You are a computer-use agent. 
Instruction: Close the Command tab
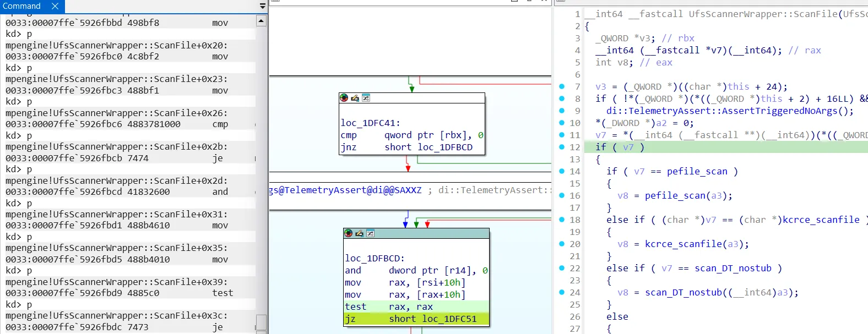(x=55, y=6)
